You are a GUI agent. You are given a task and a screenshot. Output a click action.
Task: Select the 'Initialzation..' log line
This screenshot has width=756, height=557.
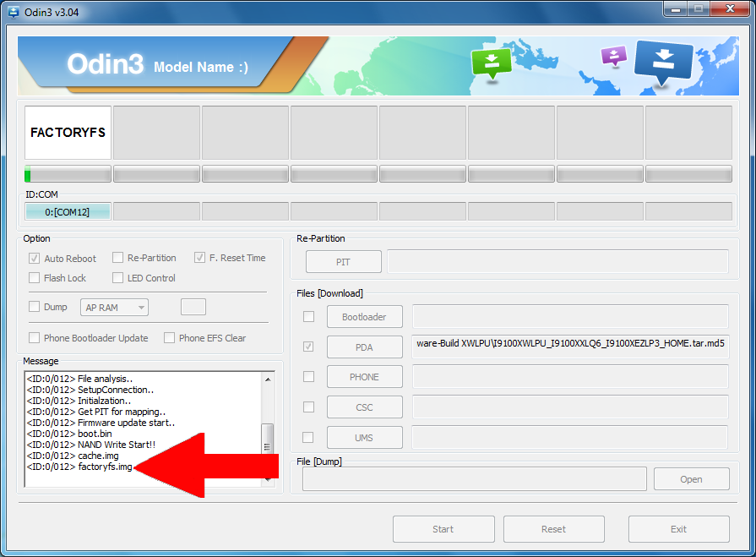79,401
